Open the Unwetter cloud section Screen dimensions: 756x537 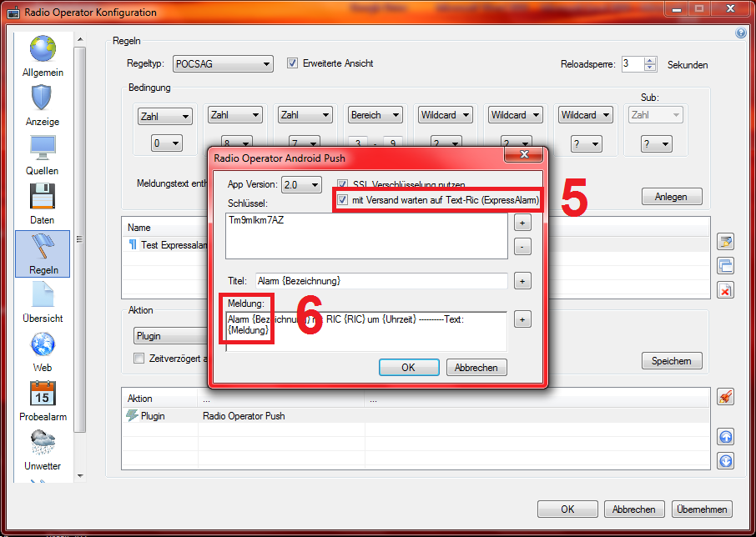[43, 450]
